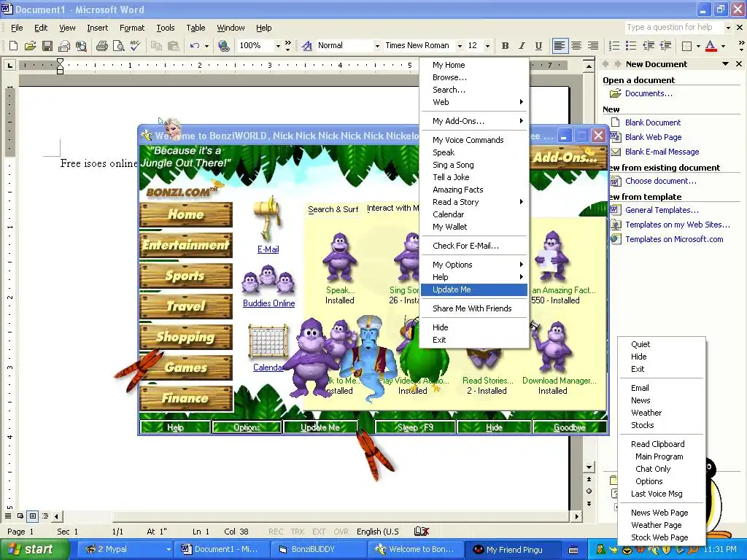
Task: Open the New Document task pane menu arrow
Action: pyautogui.click(x=725, y=64)
